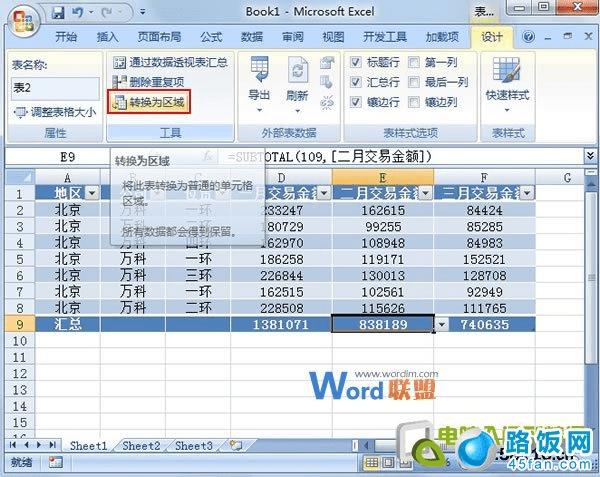The width and height of the screenshot is (600, 477).
Task: Open the Office button menu
Action: point(24,19)
